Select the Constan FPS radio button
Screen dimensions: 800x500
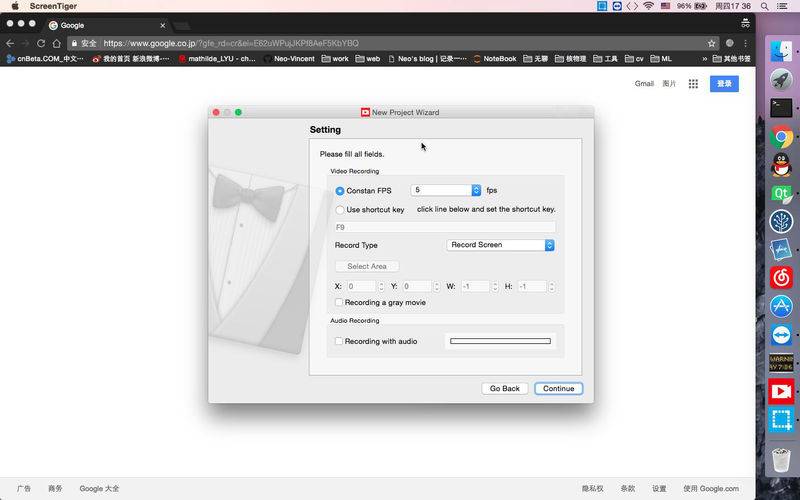click(340, 191)
